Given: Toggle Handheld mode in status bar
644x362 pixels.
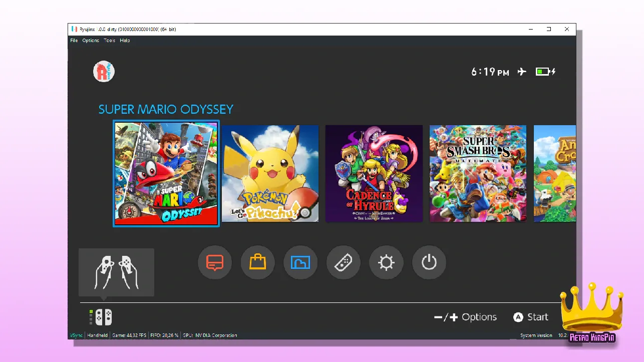Looking at the screenshot, I should pos(98,335).
